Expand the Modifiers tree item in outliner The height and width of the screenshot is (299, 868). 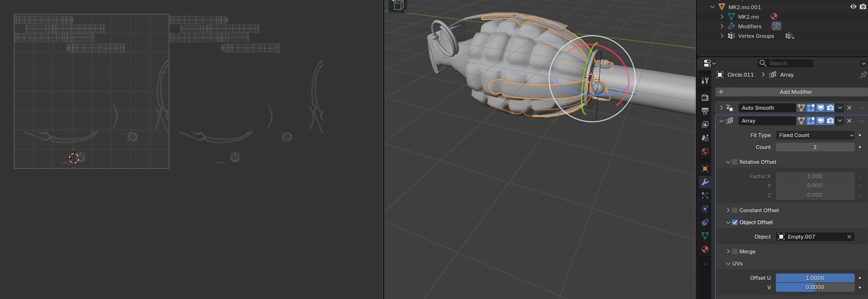[722, 26]
